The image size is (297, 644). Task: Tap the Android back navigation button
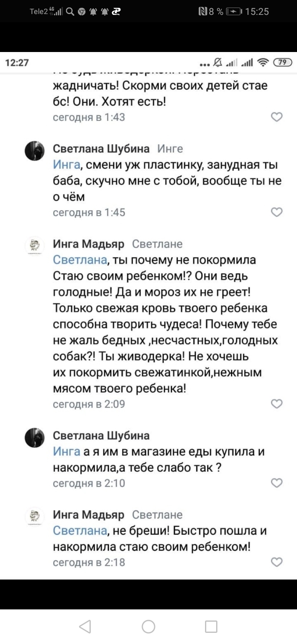(85, 627)
